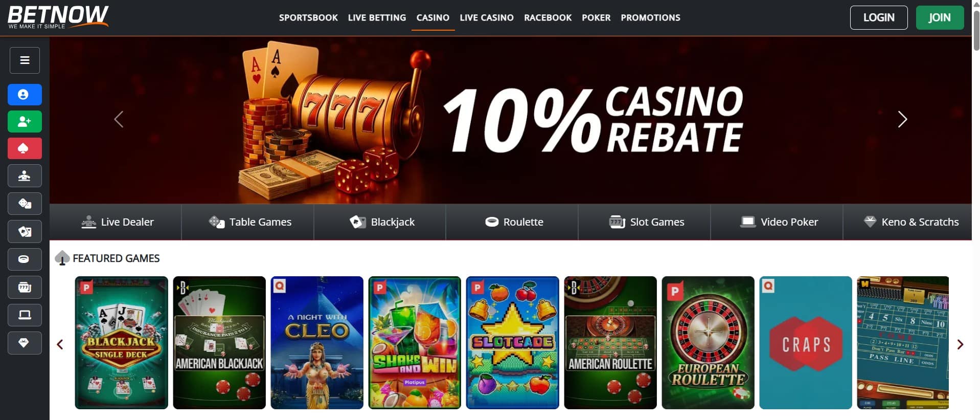This screenshot has width=980, height=420.
Task: Open the live dealer sidebar icon
Action: coord(25,176)
